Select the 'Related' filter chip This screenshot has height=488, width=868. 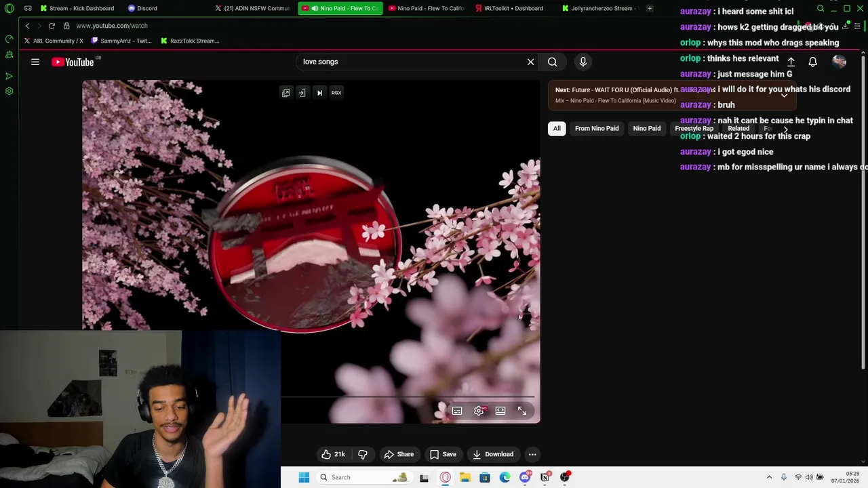(738, 128)
